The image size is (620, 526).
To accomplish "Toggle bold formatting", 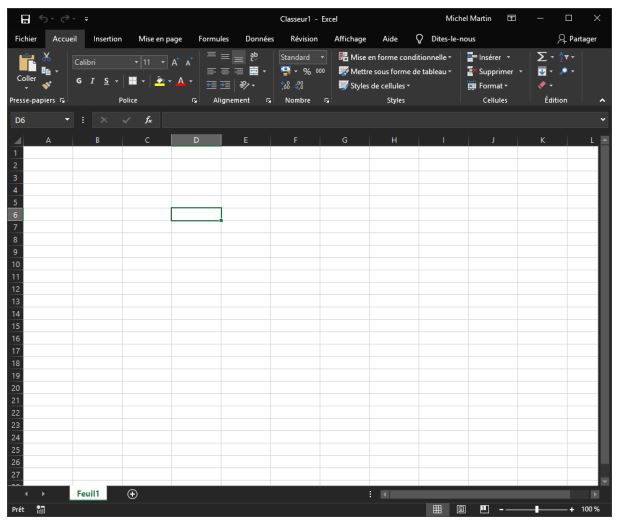I will point(78,79).
